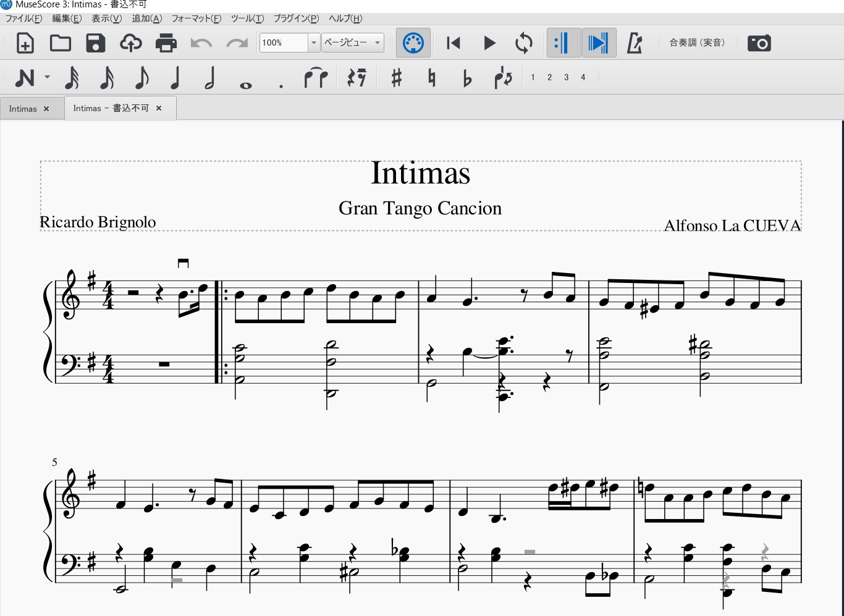Image resolution: width=844 pixels, height=616 pixels.
Task: Upload the score online with the cloud icon
Action: [130, 43]
